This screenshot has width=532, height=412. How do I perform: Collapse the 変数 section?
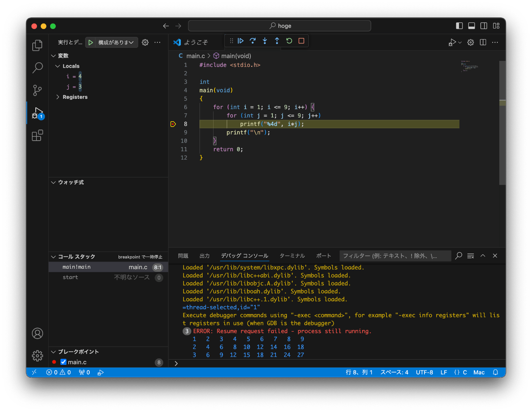click(x=54, y=56)
